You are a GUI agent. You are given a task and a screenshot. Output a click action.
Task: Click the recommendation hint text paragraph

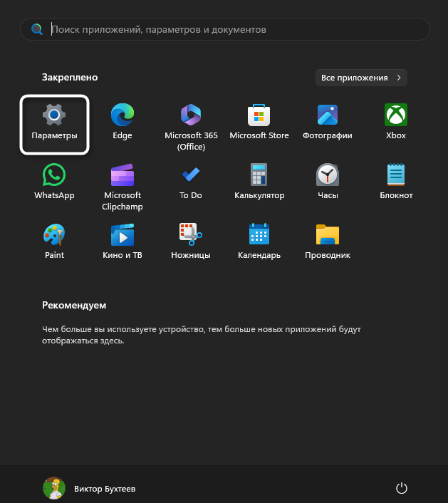[x=202, y=335]
